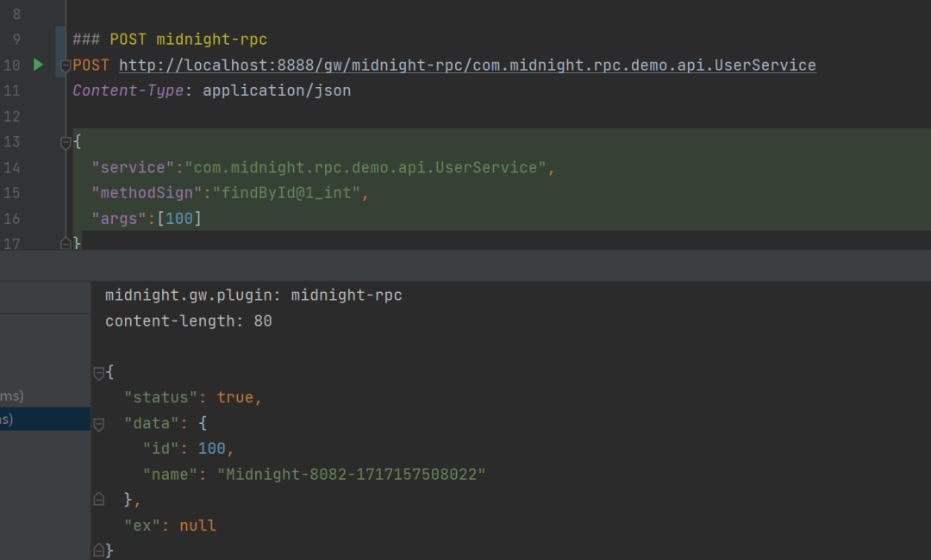The width and height of the screenshot is (931, 560).
Task: Click the "status" key in response
Action: (160, 397)
